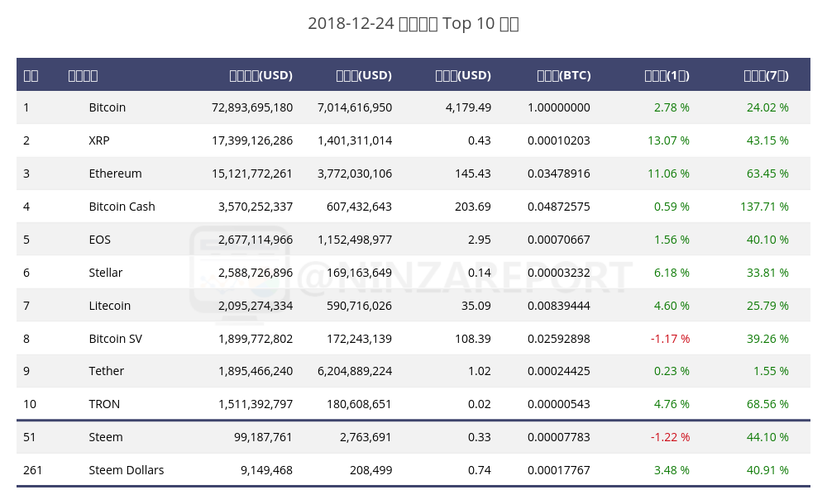Select Steem volume 2,763,691
The height and width of the screenshot is (504, 827).
[366, 437]
